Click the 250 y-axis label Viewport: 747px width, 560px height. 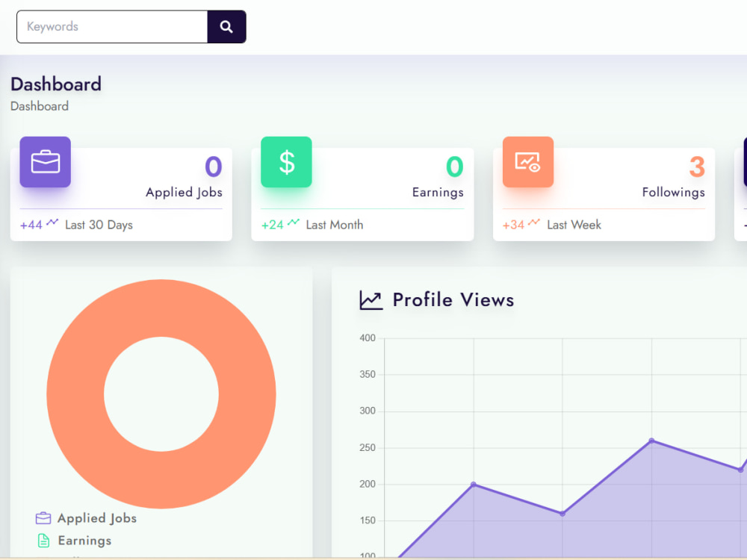pos(368,447)
